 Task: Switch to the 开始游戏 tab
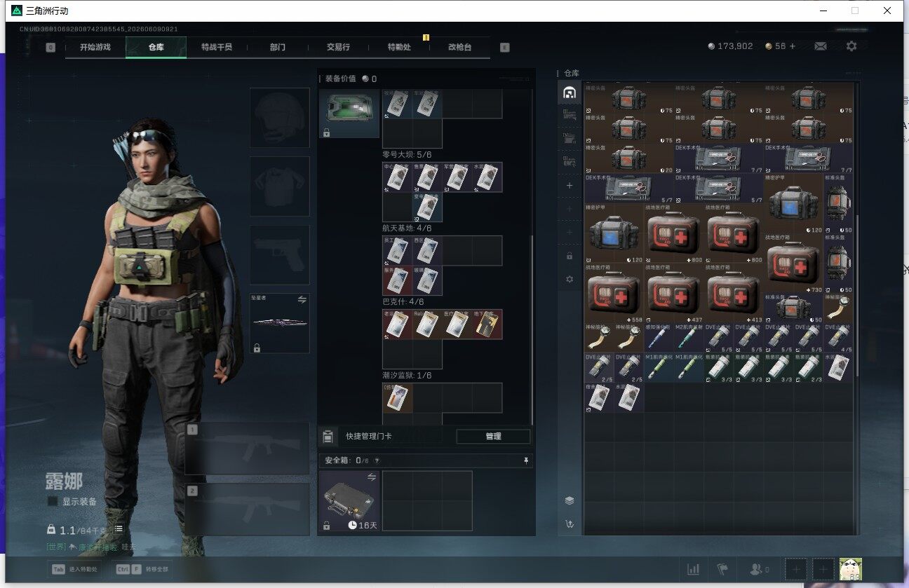pyautogui.click(x=95, y=47)
